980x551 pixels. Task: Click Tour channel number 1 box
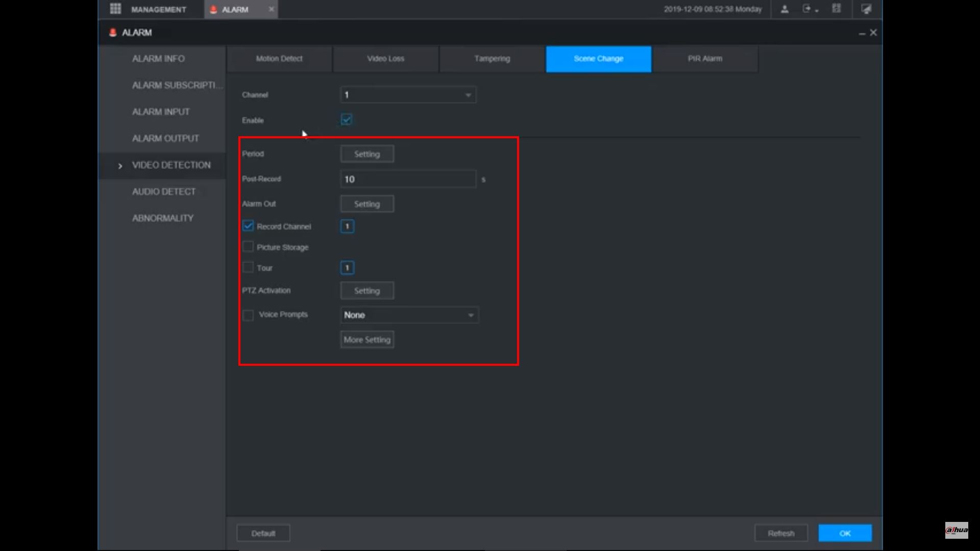click(347, 268)
